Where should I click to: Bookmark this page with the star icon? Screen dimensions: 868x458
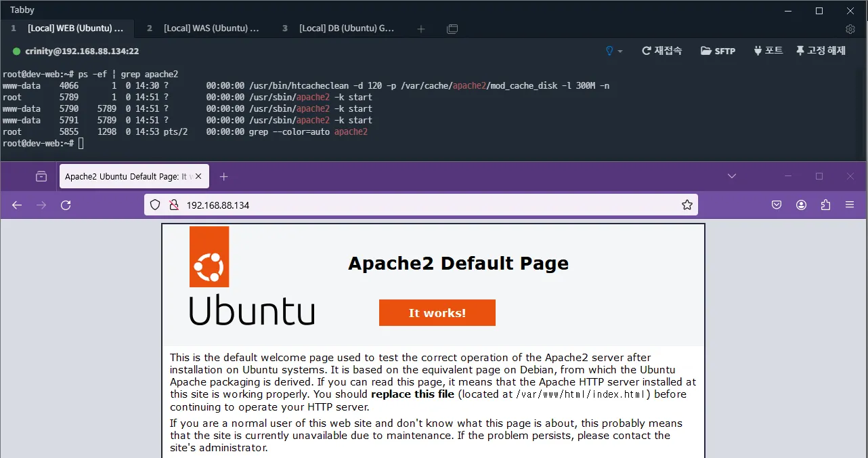687,205
